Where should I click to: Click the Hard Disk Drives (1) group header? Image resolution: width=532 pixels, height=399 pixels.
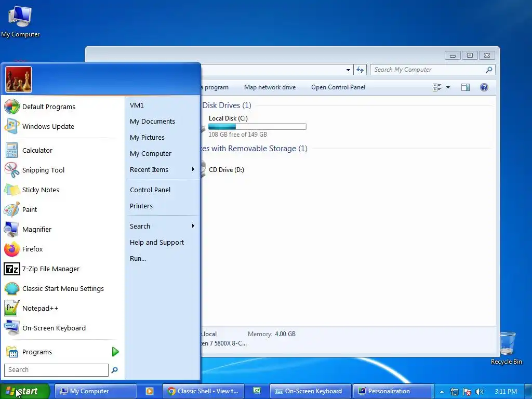[227, 105]
